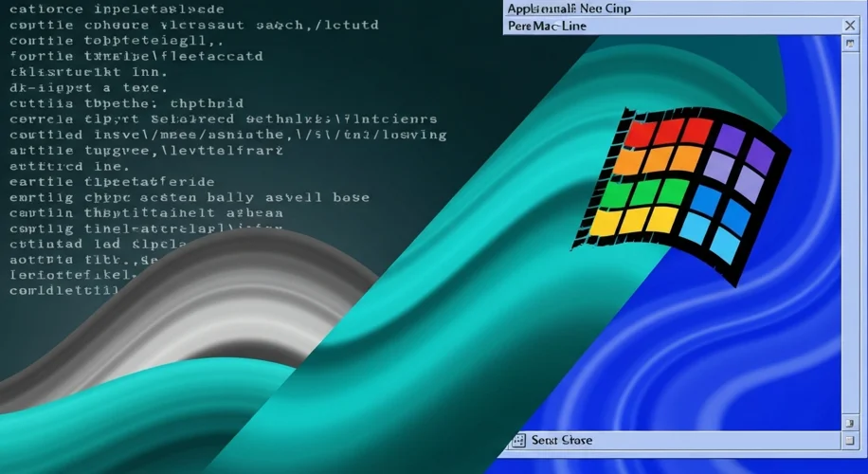This screenshot has width=868, height=474.
Task: Click the corner square beside Sent Stose bar
Action: 850,441
